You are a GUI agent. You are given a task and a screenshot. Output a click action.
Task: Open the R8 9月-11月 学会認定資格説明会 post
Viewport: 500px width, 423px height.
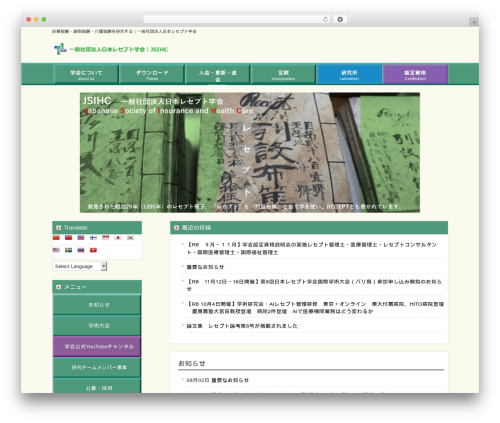click(x=312, y=248)
